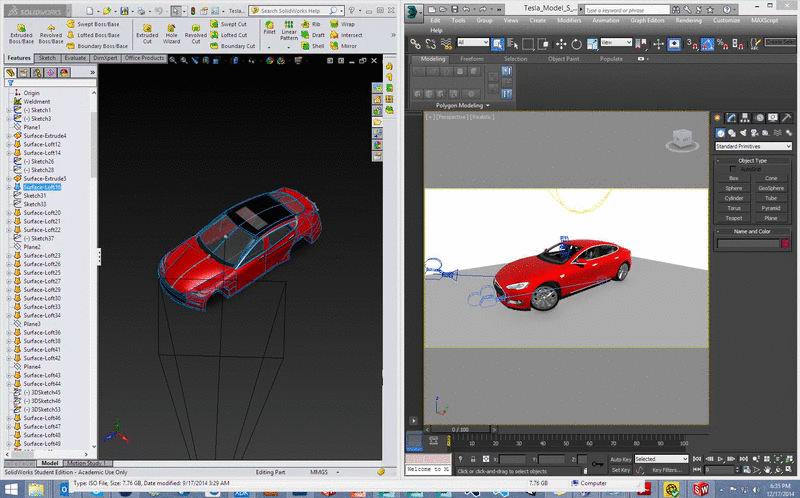
Task: Click the object color swatch in Name and Color
Action: click(785, 244)
